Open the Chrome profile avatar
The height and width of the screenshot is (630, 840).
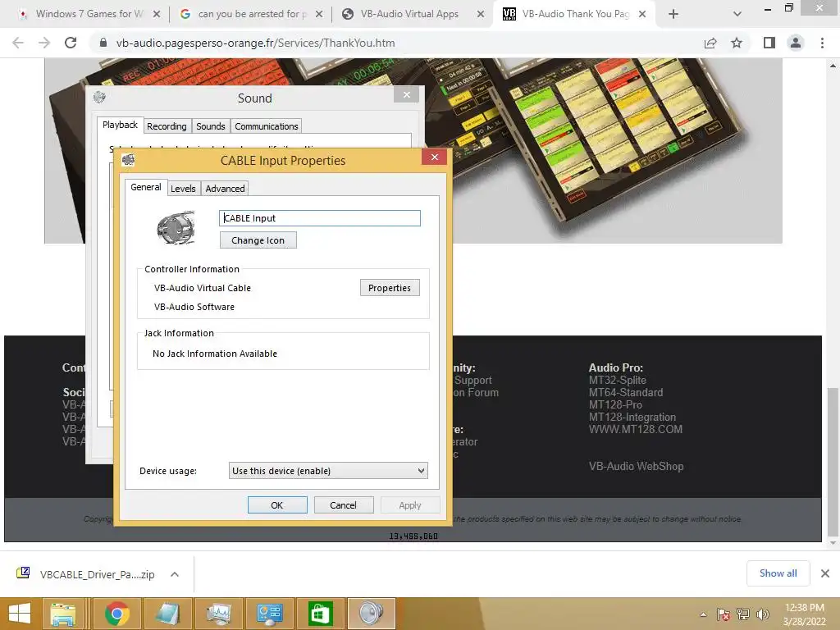click(796, 43)
